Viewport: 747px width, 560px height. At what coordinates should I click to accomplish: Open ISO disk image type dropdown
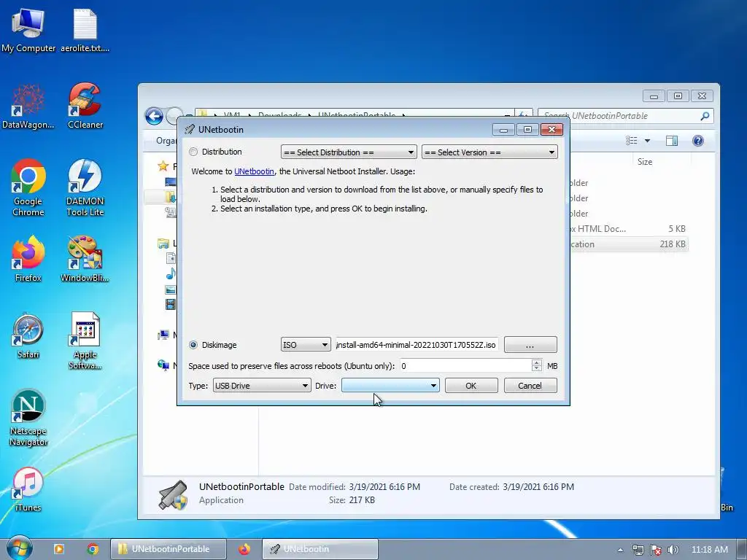click(x=306, y=345)
